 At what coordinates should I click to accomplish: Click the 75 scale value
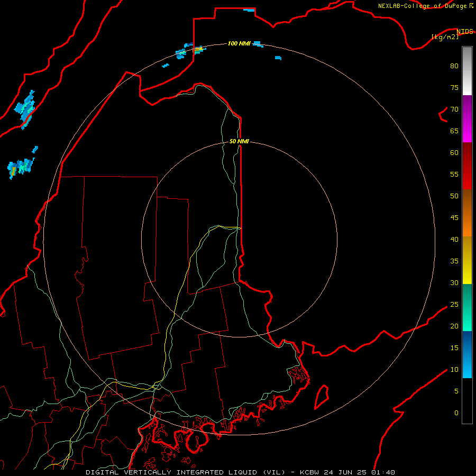tap(454, 87)
